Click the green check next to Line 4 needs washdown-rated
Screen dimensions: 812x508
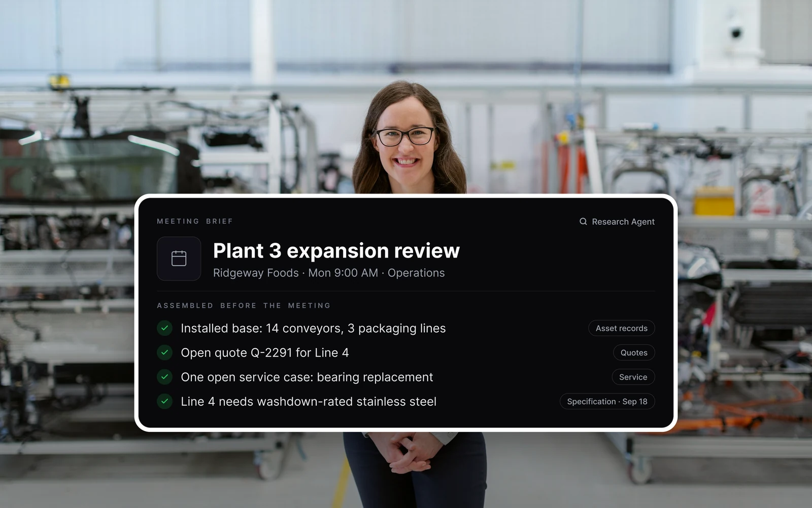click(164, 401)
